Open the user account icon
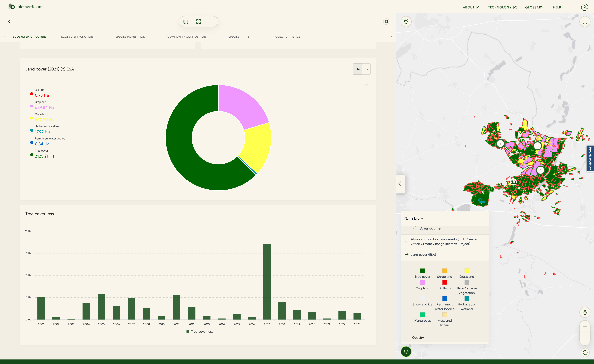Viewport: 594px width, 364px height. [585, 7]
